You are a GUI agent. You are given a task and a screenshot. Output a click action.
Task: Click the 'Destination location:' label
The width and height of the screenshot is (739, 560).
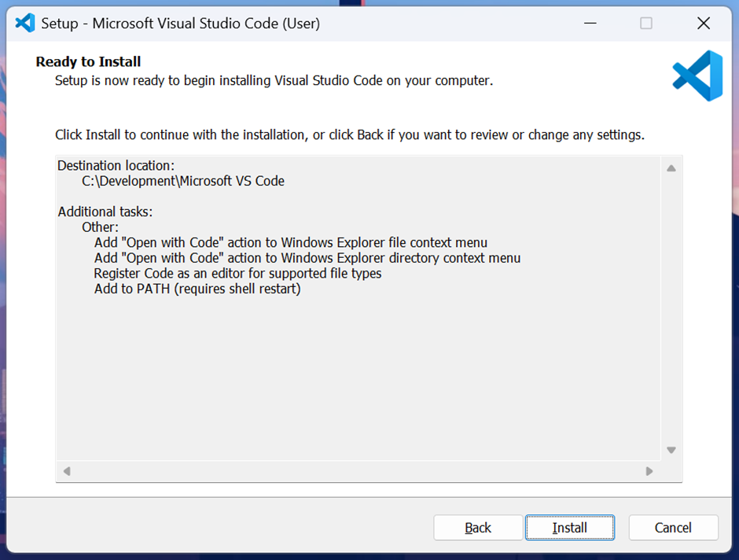tap(116, 165)
